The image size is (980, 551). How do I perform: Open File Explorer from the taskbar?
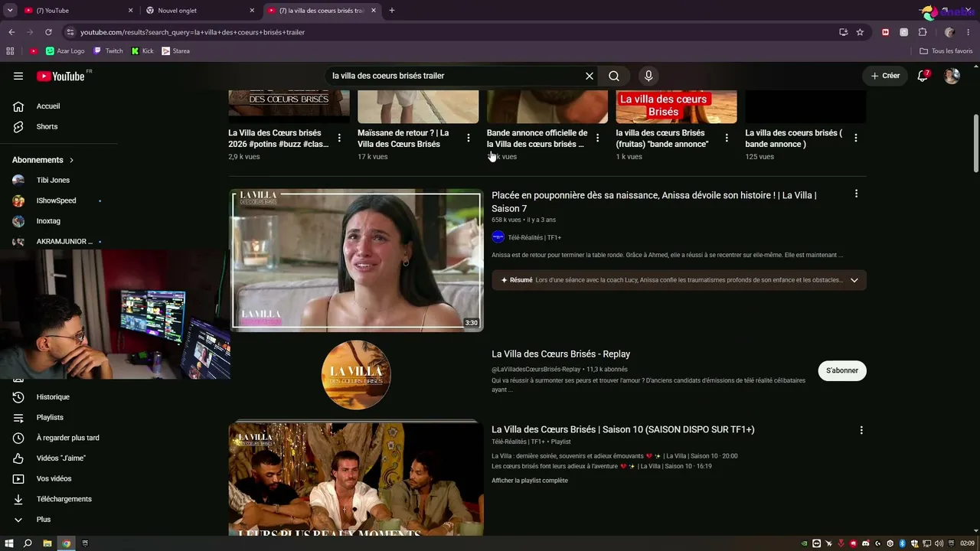point(47,543)
